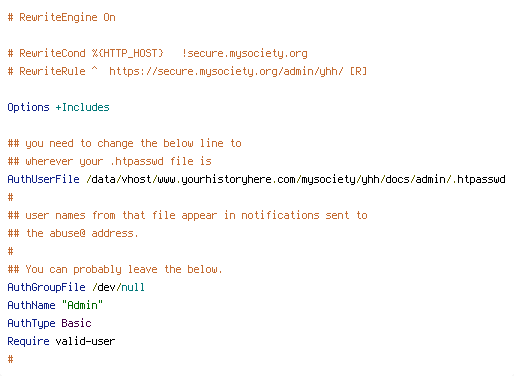514x376 pixels.
Task: Click the /dev/null value
Action: (x=118, y=287)
